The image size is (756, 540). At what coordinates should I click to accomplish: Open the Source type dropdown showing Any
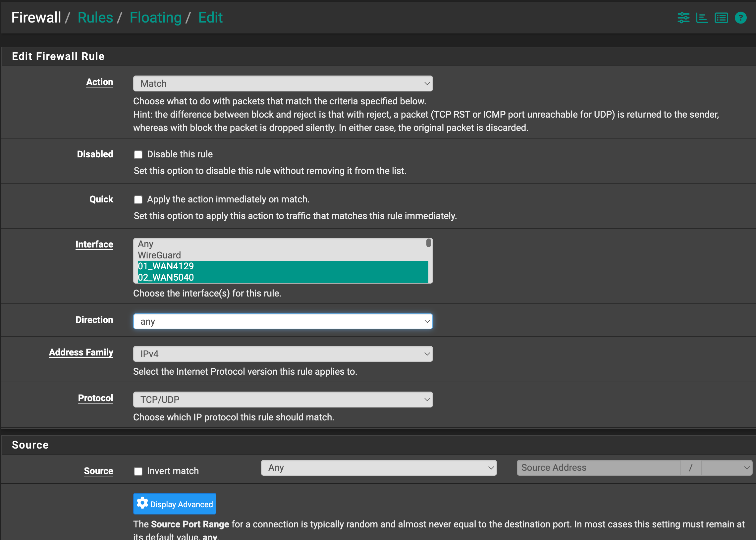click(378, 467)
